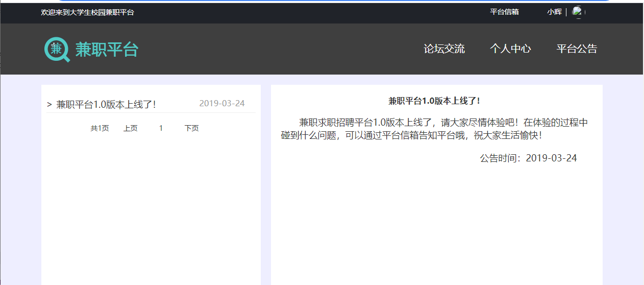Screen dimensions: 644x285
Task: Click 公告时间:2019-03-24 in the detail panel
Action: coord(528,158)
